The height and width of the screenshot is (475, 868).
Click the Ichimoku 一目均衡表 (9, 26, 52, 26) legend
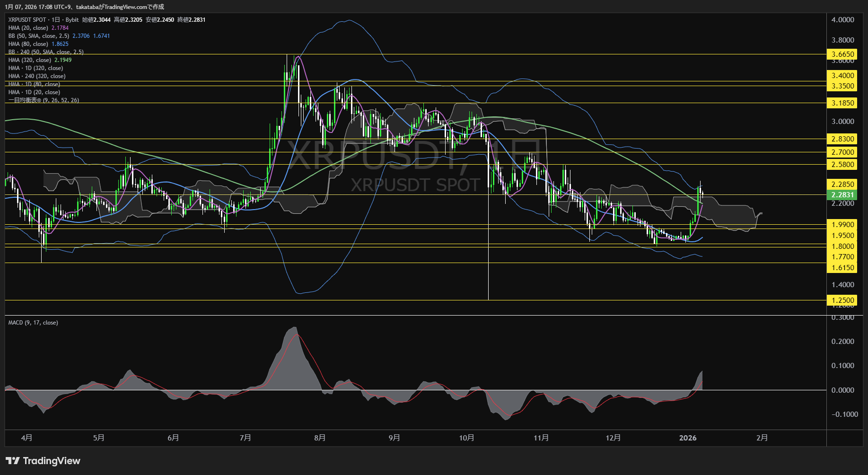[x=44, y=100]
